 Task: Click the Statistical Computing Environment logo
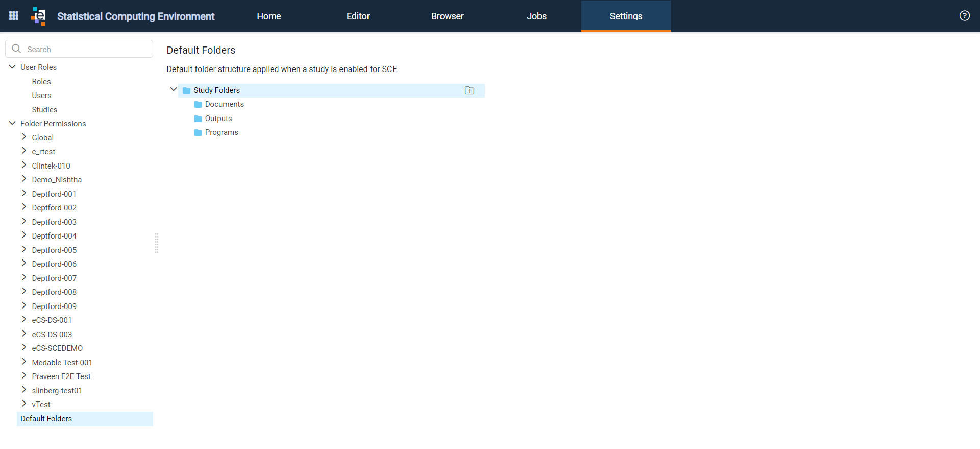coord(38,16)
